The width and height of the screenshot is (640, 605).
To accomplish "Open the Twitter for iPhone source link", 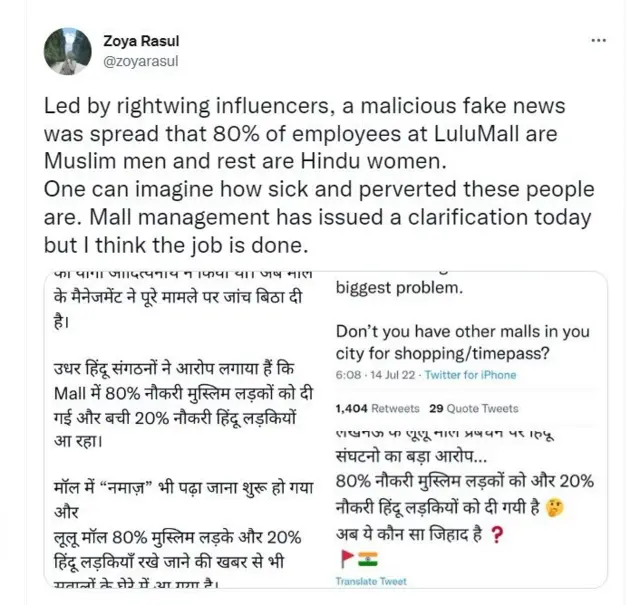I will coord(472,375).
